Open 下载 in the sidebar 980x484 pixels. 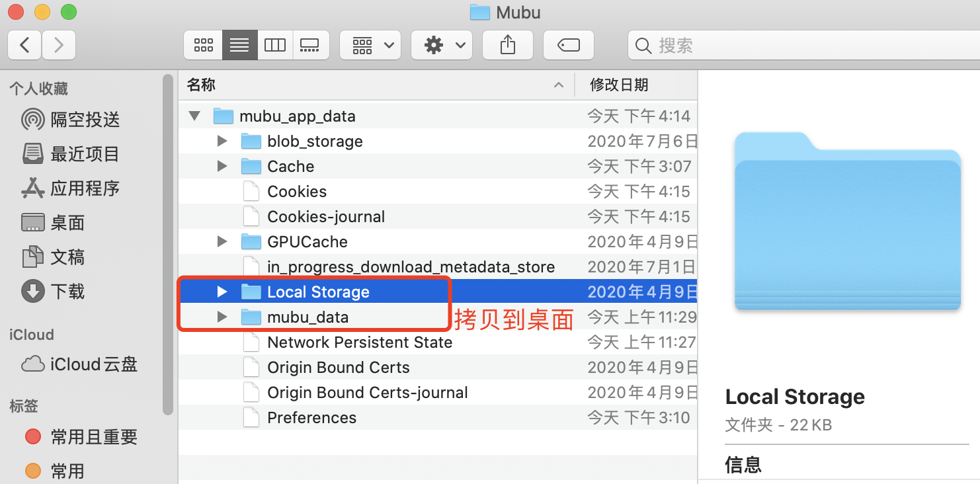[x=54, y=292]
